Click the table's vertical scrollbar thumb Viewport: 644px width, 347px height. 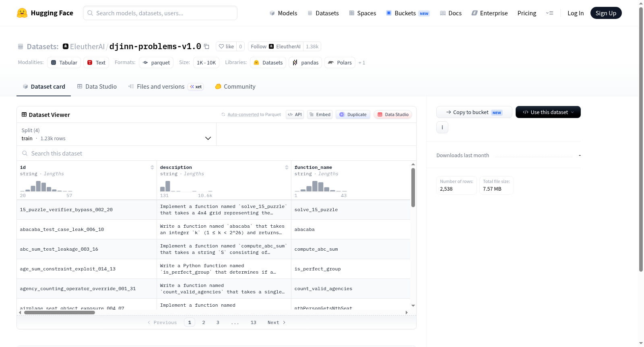point(413,187)
